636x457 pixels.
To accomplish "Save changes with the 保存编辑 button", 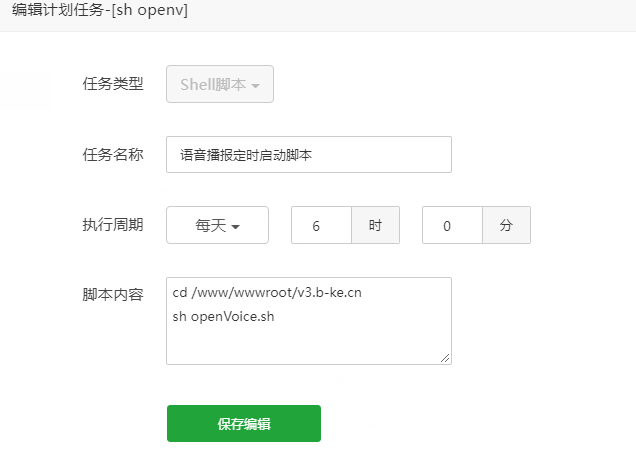I will click(x=244, y=423).
